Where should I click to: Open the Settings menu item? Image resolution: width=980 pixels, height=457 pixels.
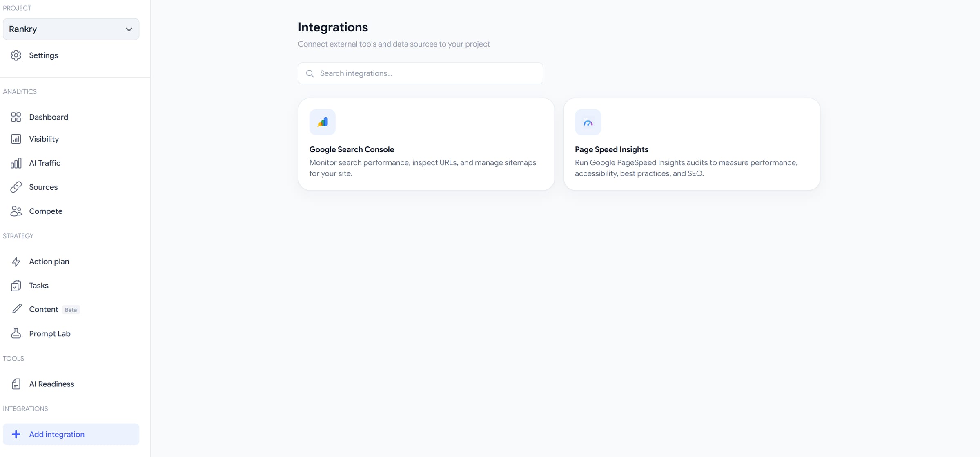tap(71, 55)
